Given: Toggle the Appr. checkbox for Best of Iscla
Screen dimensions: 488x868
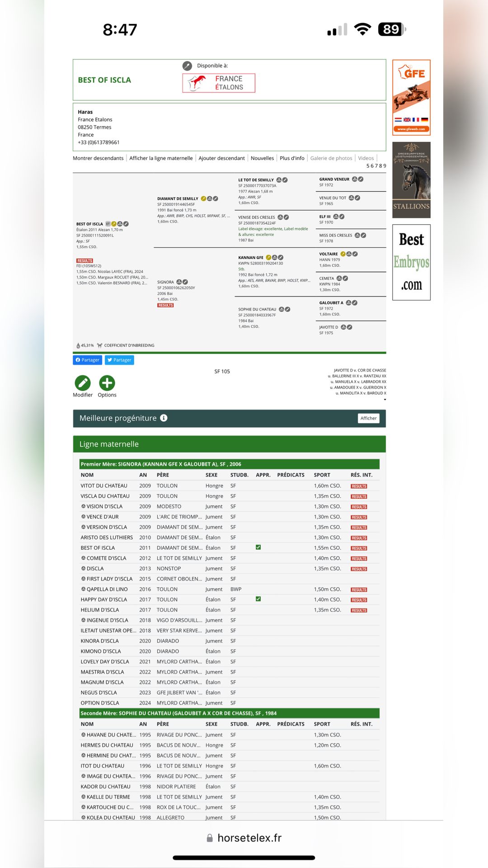Looking at the screenshot, I should [x=258, y=547].
